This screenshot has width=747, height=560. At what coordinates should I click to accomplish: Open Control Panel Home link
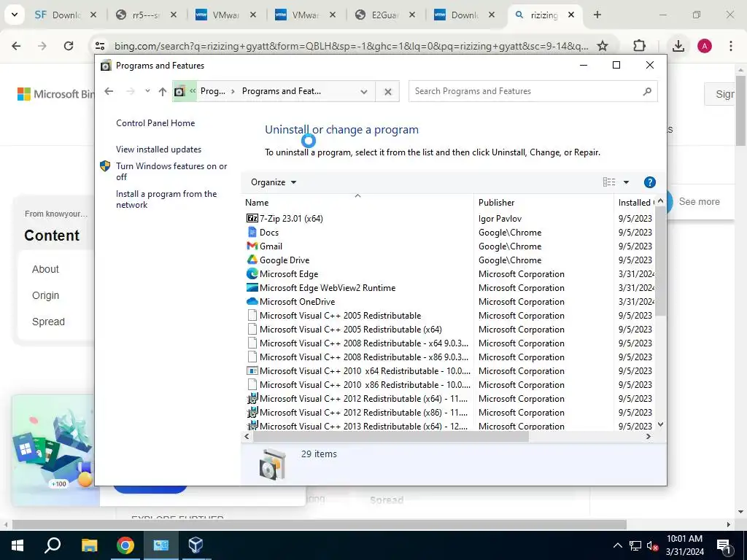155,122
